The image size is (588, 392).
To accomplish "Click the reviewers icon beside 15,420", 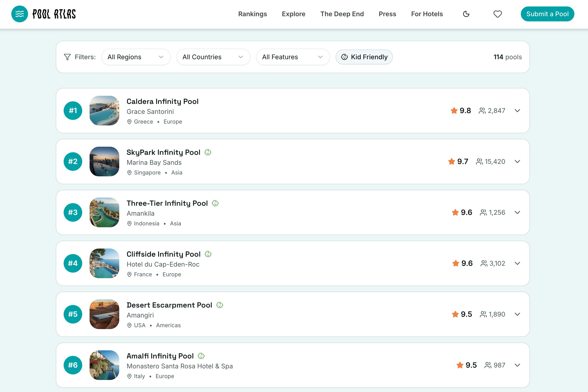I will (479, 162).
